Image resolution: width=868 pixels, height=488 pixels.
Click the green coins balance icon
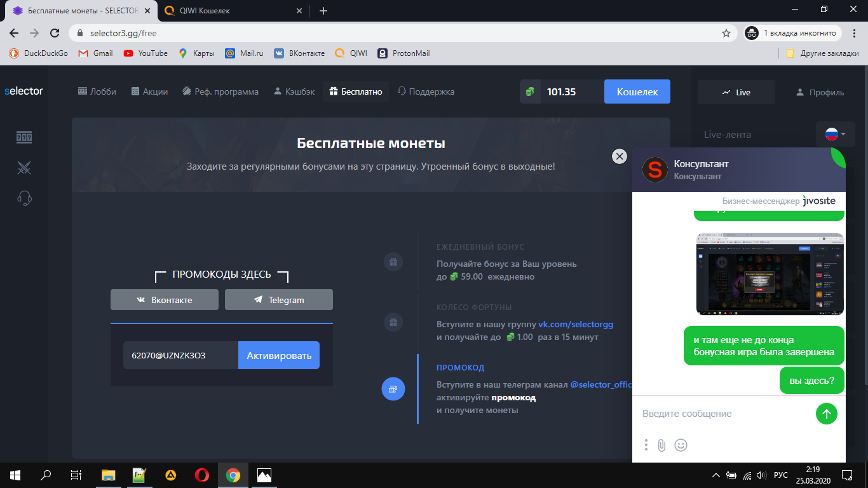(530, 91)
